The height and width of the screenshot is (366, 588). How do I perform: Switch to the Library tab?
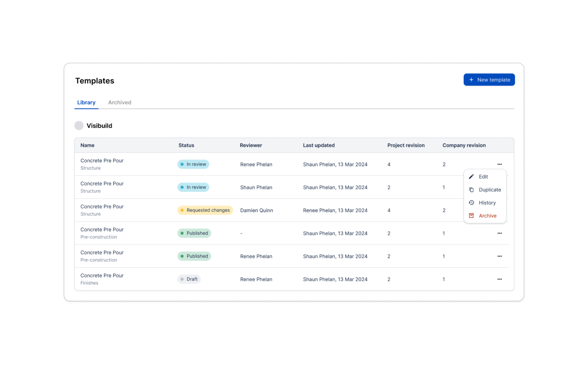pos(86,102)
